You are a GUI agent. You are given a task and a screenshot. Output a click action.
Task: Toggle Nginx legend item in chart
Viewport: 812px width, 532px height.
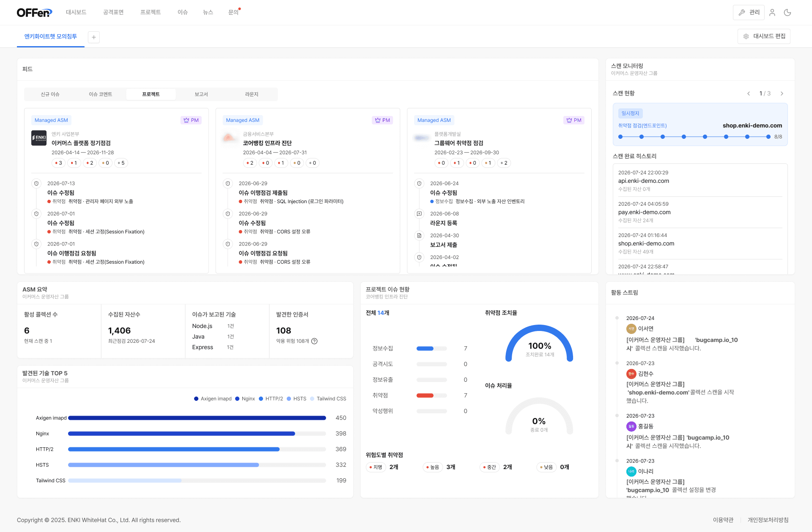pyautogui.click(x=245, y=399)
